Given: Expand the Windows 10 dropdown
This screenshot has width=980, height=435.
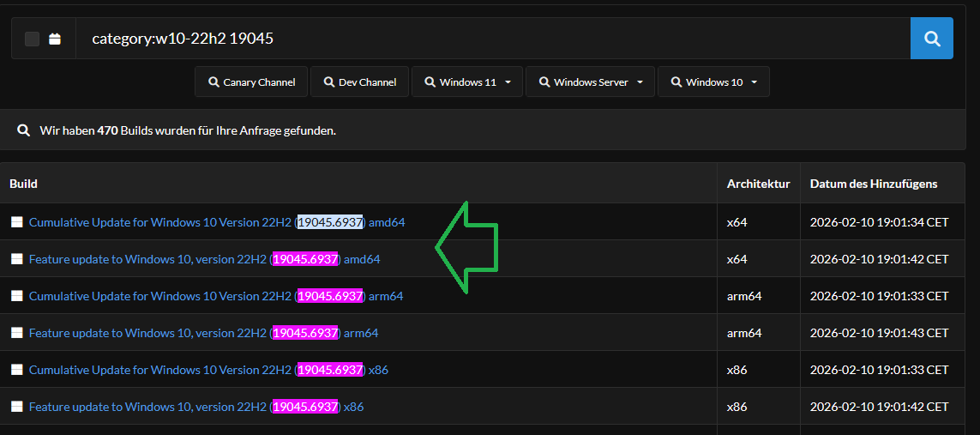Looking at the screenshot, I should [x=713, y=82].
